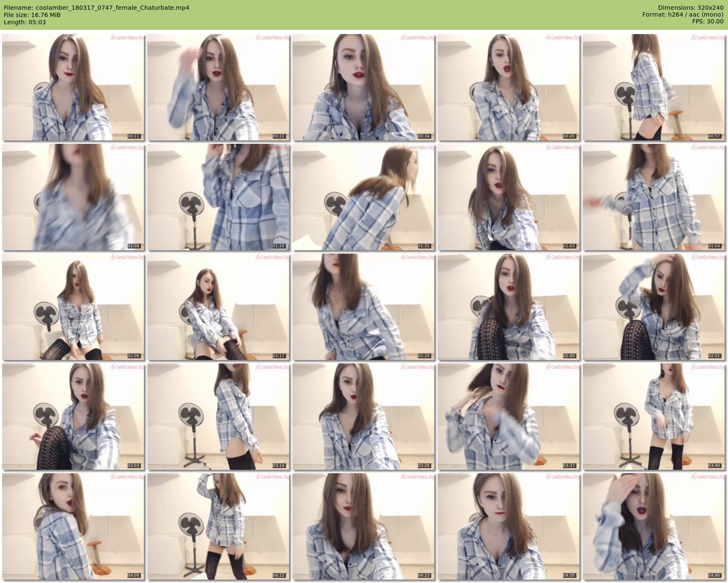The width and height of the screenshot is (728, 583).
Task: Click the frame marked 03:26
Action: tap(364, 417)
